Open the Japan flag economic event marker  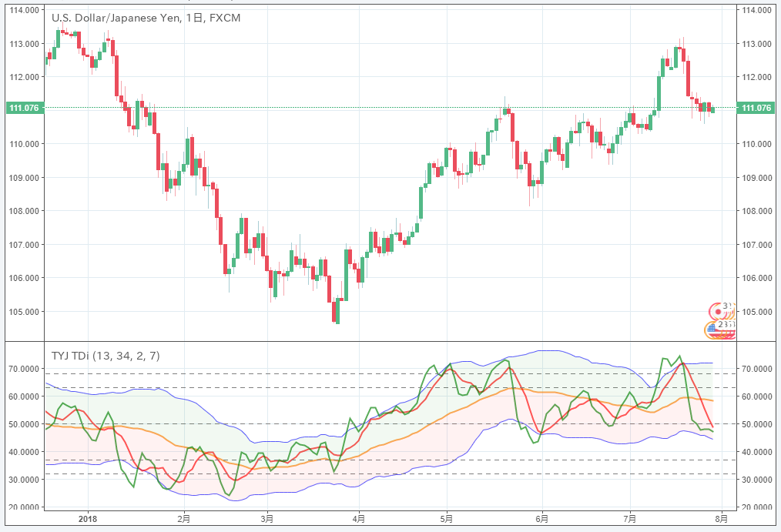[718, 312]
